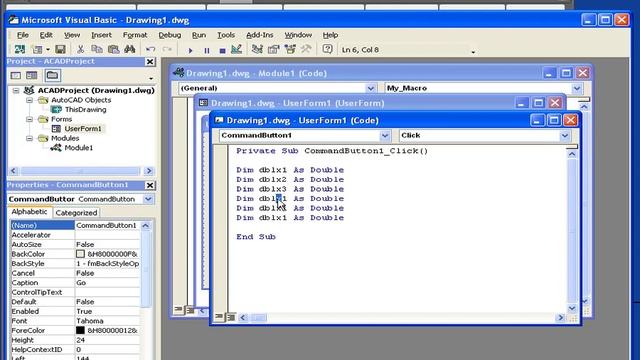
Task: Open the Tools menu
Action: tap(226, 35)
